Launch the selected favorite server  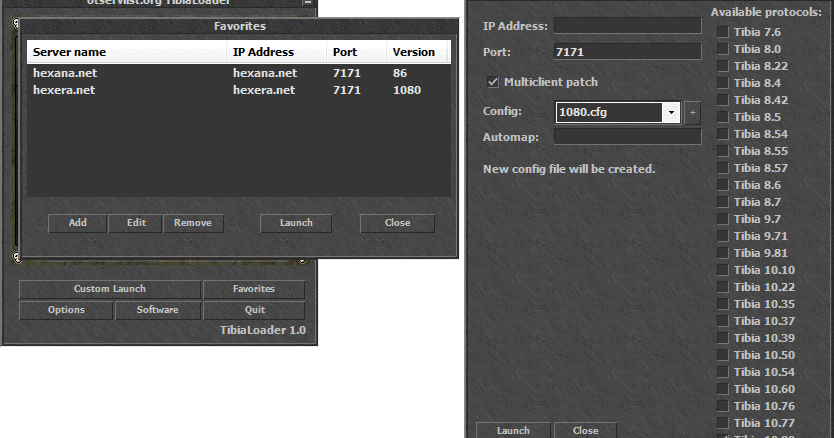(296, 223)
